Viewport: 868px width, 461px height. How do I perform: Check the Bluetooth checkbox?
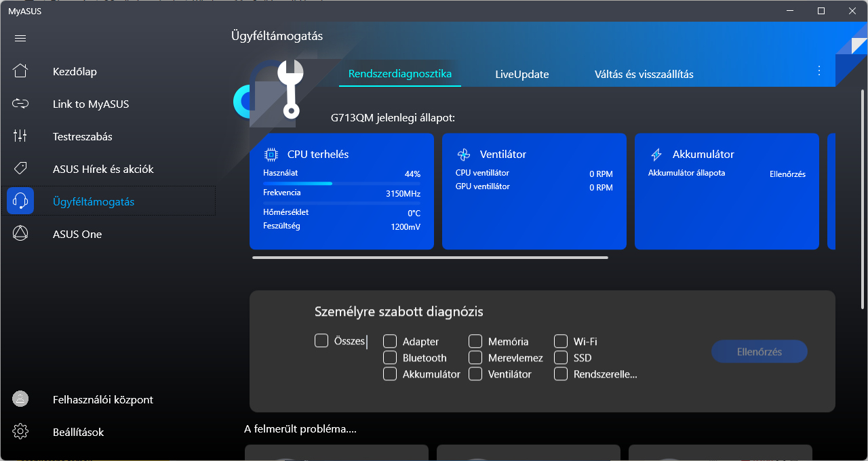tap(390, 357)
